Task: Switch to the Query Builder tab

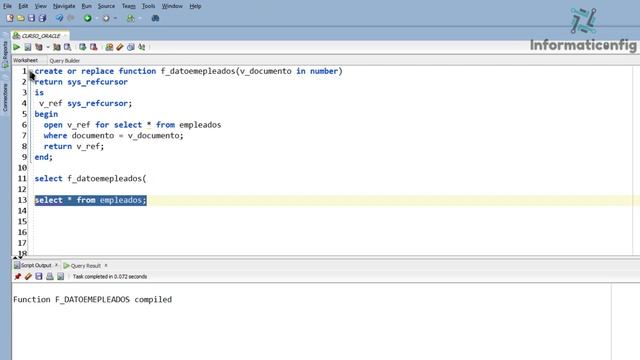Action: (x=64, y=61)
